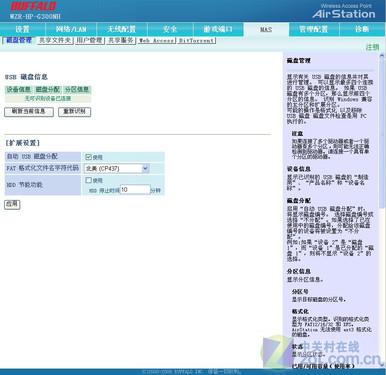The image size is (386, 375).
Task: Click the 注销 logout link
Action: [x=372, y=47]
